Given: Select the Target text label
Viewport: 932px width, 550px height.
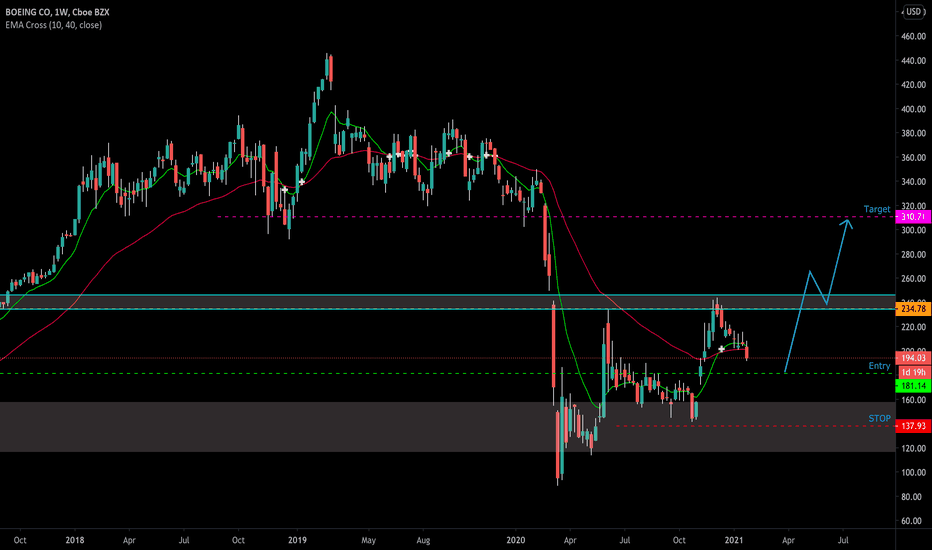Looking at the screenshot, I should [x=877, y=209].
